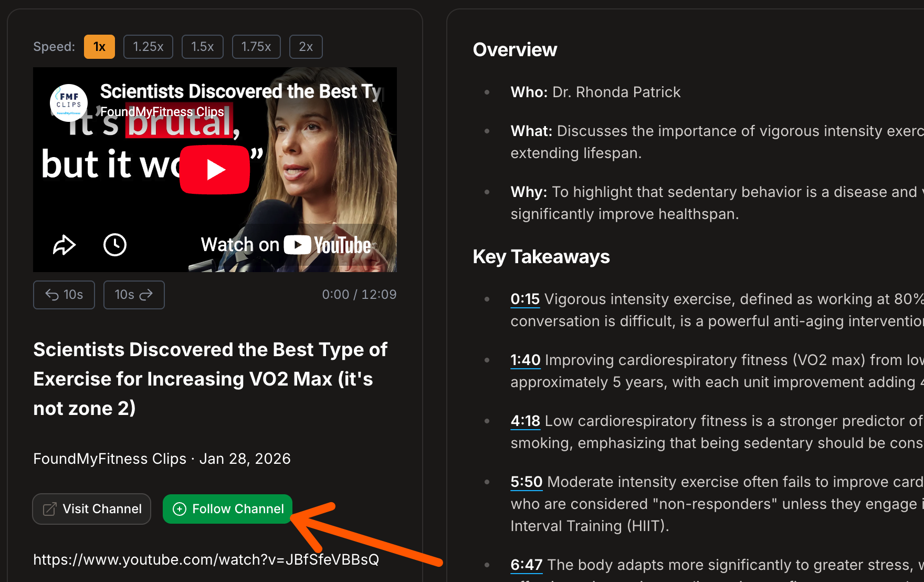924x582 pixels.
Task: Seek to the 6:47 timestamp
Action: click(x=527, y=565)
